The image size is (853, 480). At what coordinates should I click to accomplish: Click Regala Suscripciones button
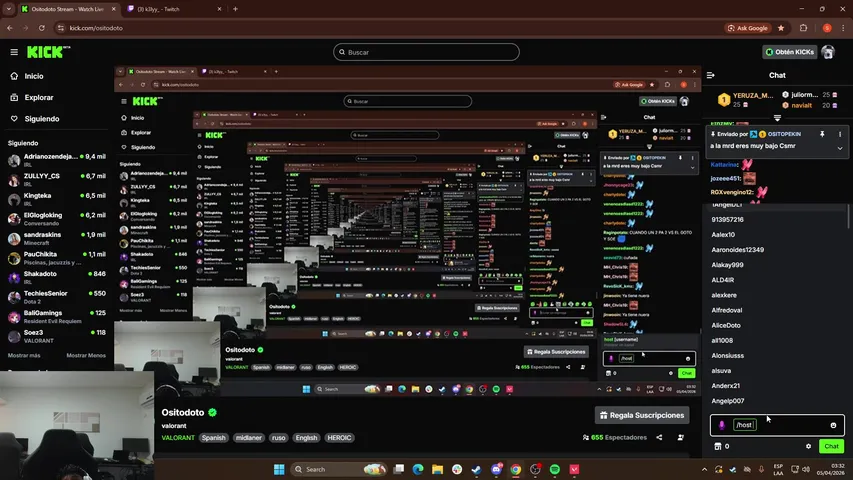point(642,415)
